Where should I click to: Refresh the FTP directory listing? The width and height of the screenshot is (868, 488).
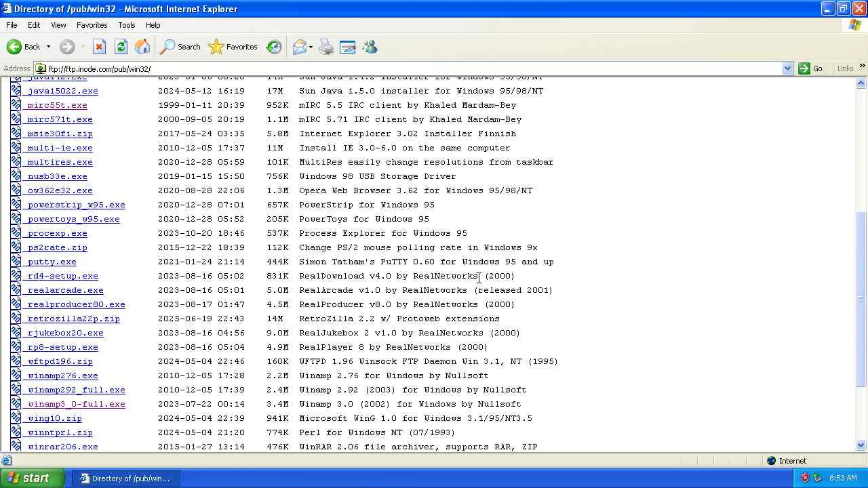click(x=121, y=47)
